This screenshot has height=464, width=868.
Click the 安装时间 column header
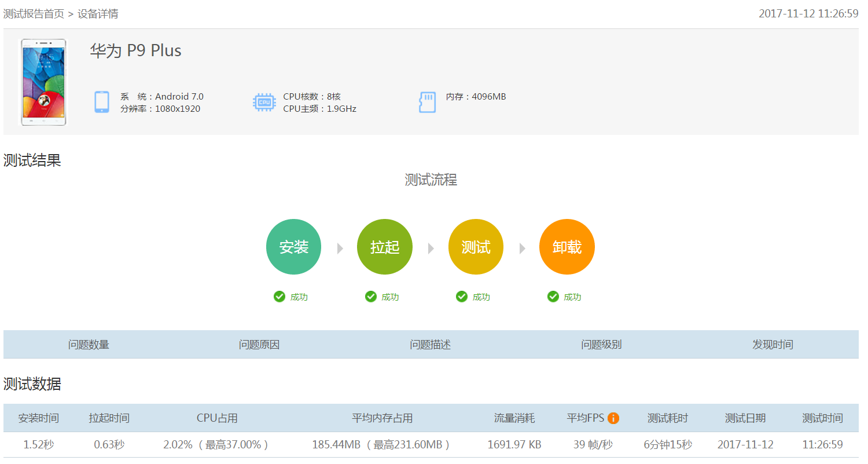(x=39, y=418)
